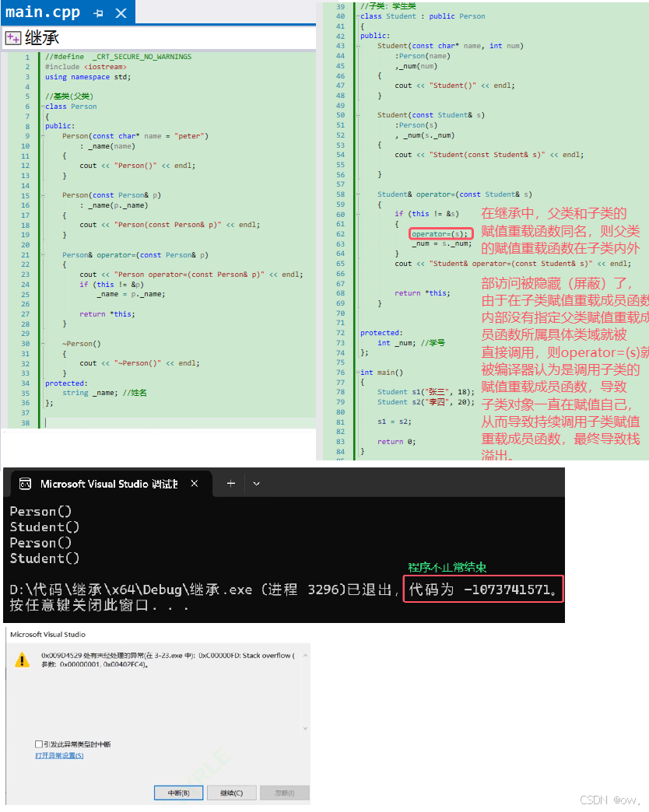Collapse the Student(const Student& s) constructor
649x812 pixels.
click(358, 115)
